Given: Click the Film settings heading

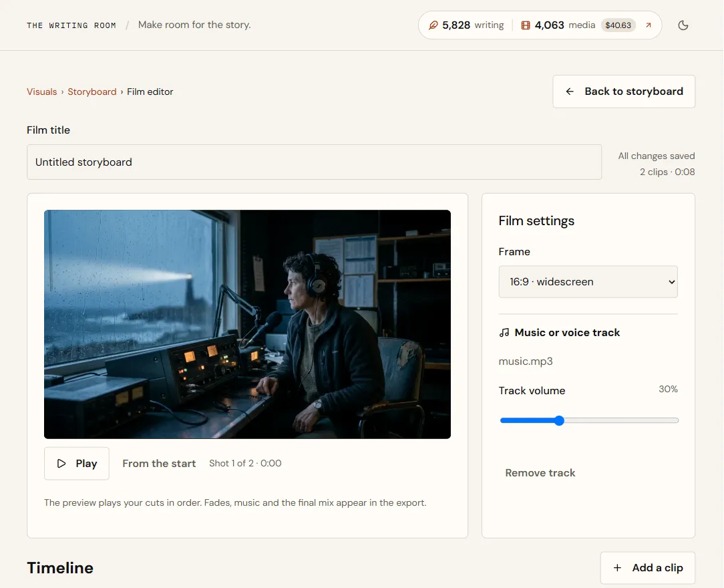Looking at the screenshot, I should [536, 220].
